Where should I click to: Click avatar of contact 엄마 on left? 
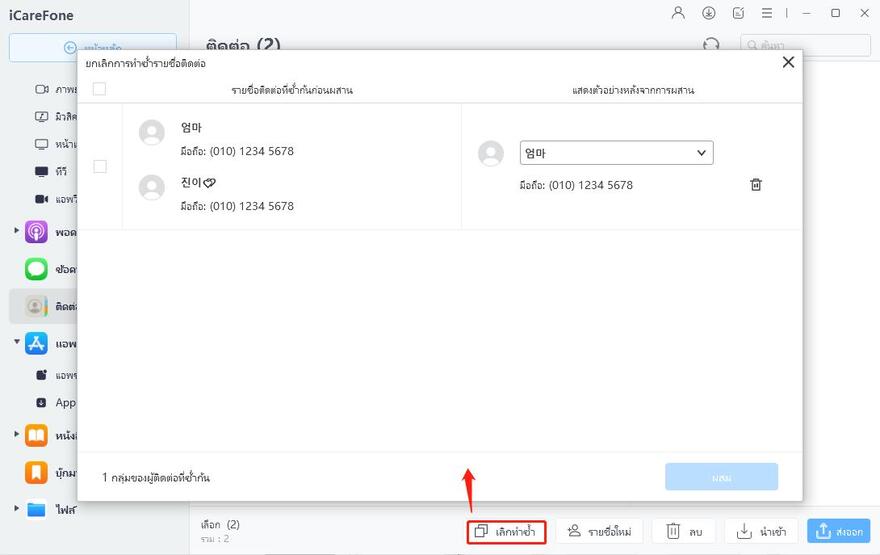click(x=152, y=132)
